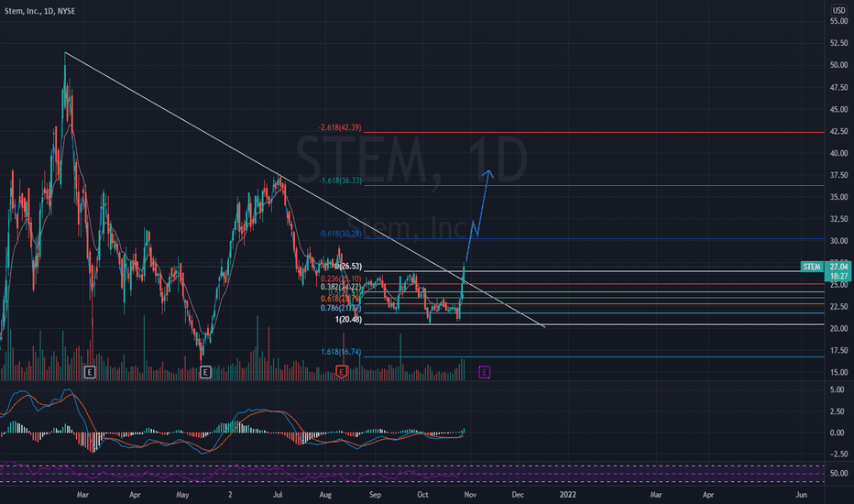Select the white descending trendline
This screenshot has width=854, height=504.
(305, 190)
